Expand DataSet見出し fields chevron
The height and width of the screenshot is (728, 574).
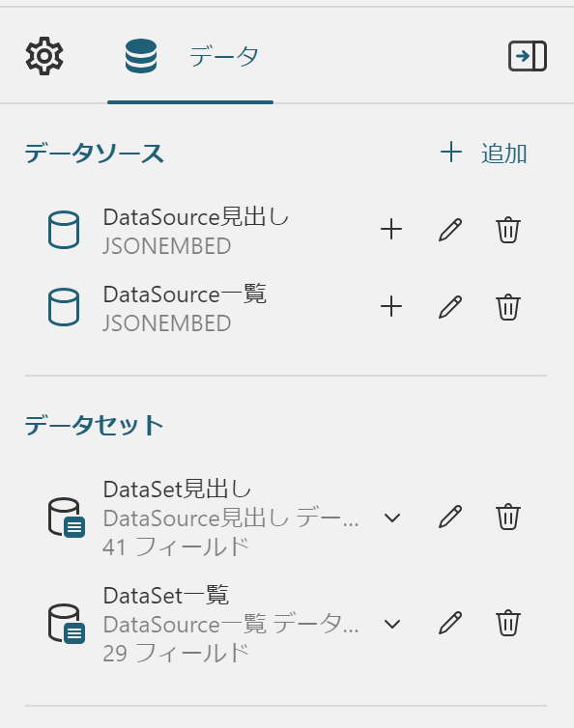(392, 518)
